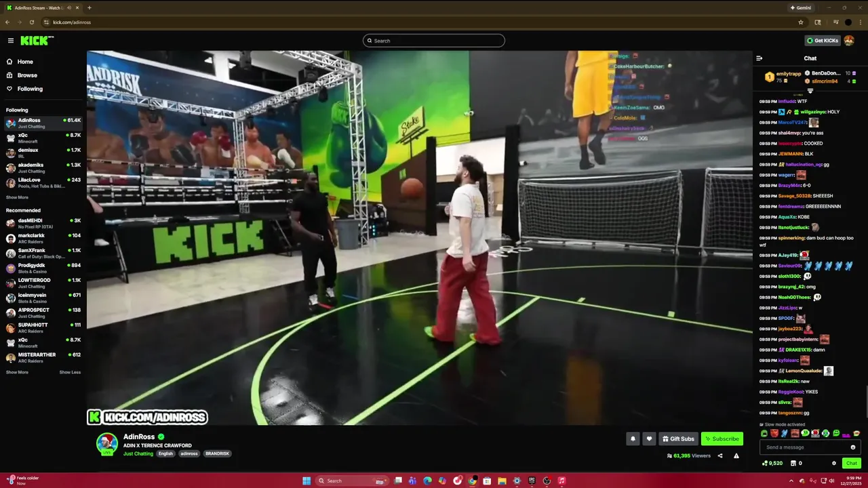Click AdinRoss streamer avatar

[x=106, y=443]
